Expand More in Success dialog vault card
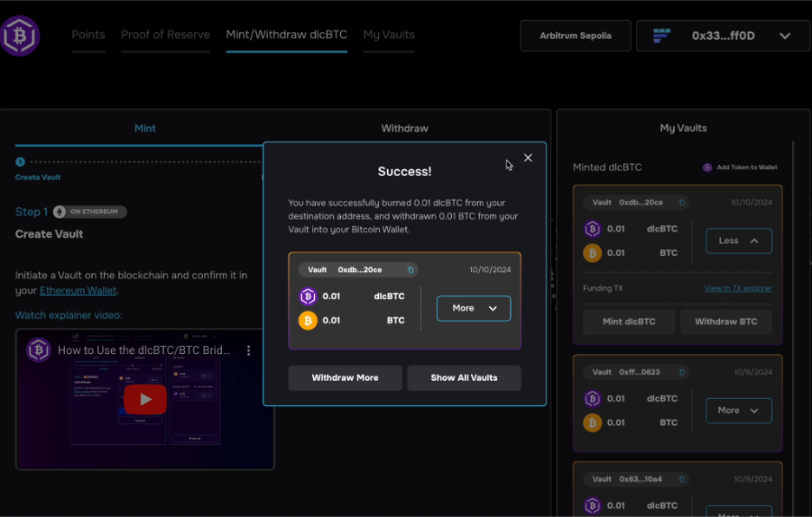 click(474, 308)
